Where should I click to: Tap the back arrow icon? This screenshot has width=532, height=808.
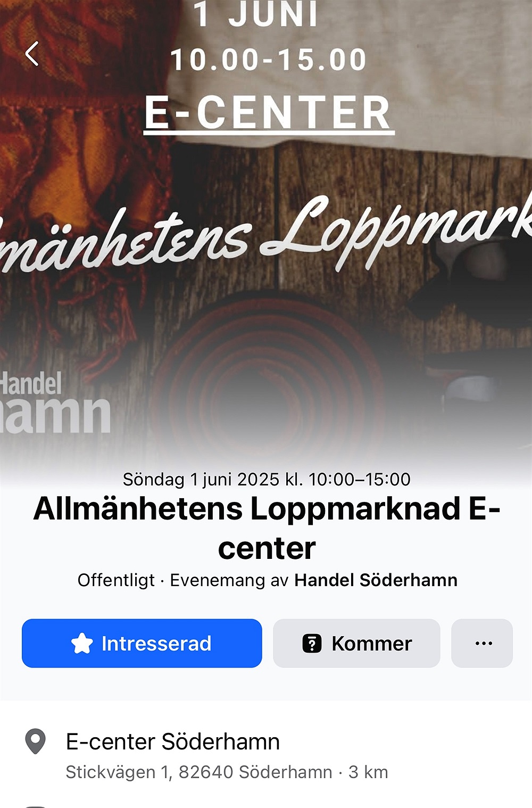pyautogui.click(x=32, y=54)
